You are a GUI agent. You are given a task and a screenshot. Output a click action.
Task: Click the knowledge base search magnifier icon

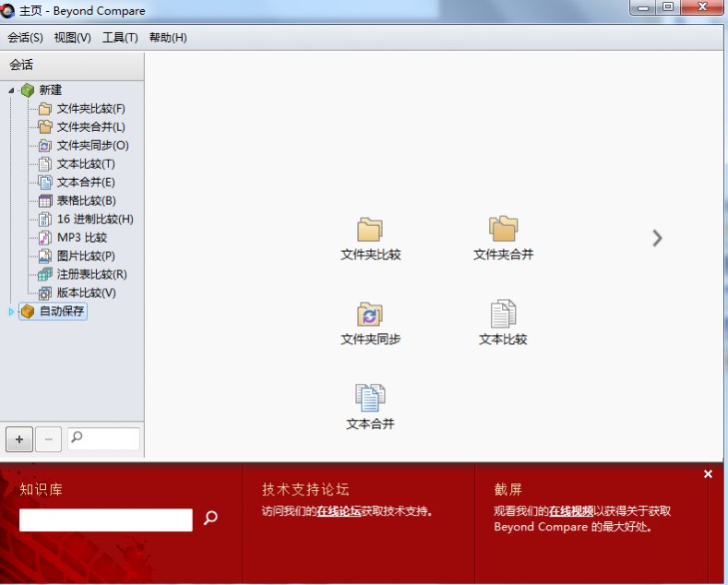[210, 518]
